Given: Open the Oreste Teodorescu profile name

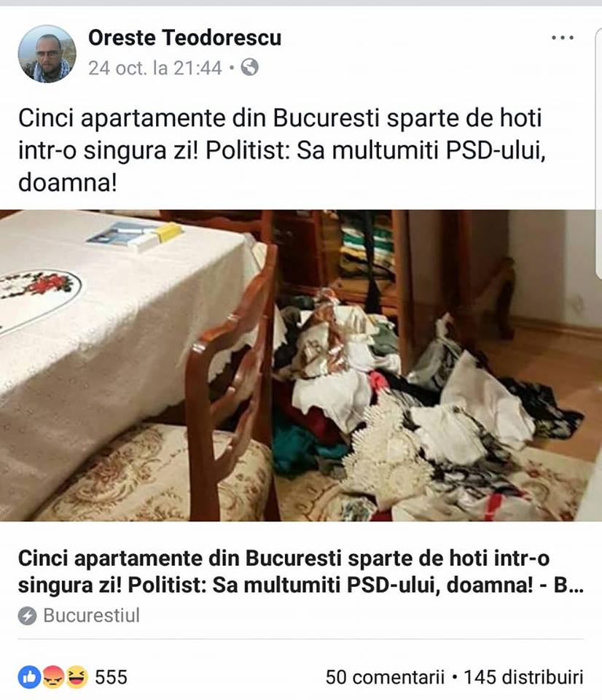Looking at the screenshot, I should (184, 37).
